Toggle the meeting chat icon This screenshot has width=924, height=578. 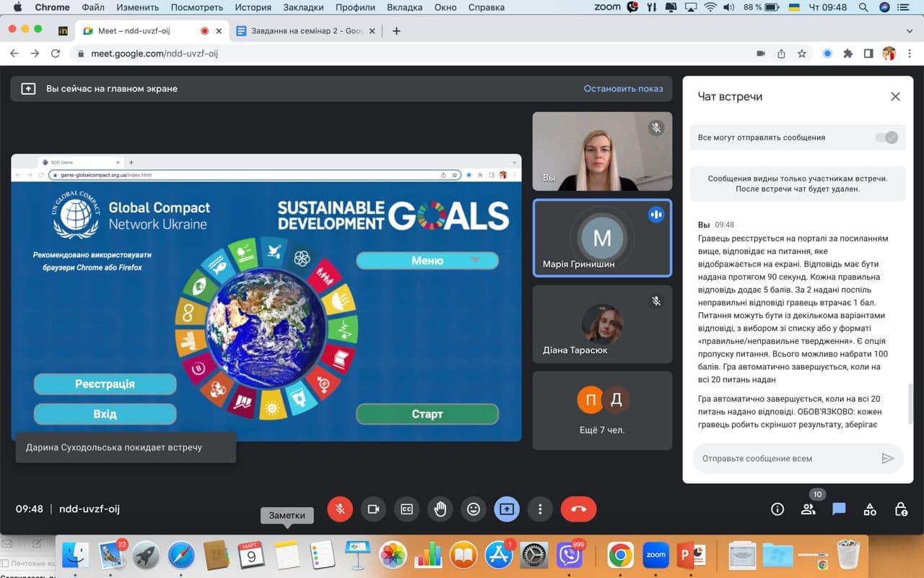pos(839,509)
